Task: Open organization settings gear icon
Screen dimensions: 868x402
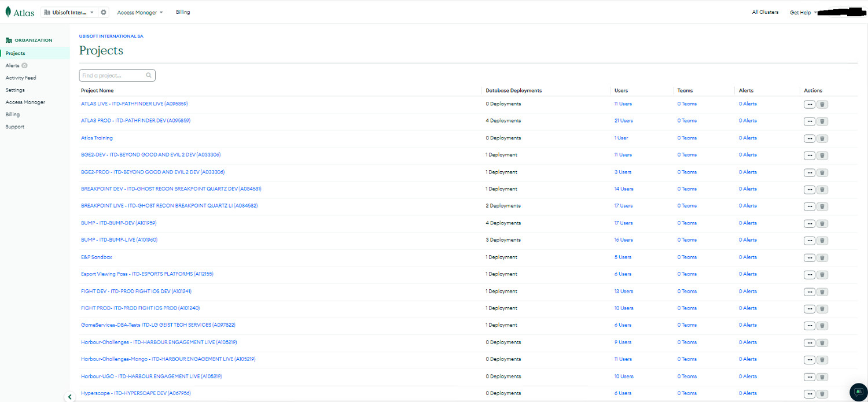Action: coord(104,12)
